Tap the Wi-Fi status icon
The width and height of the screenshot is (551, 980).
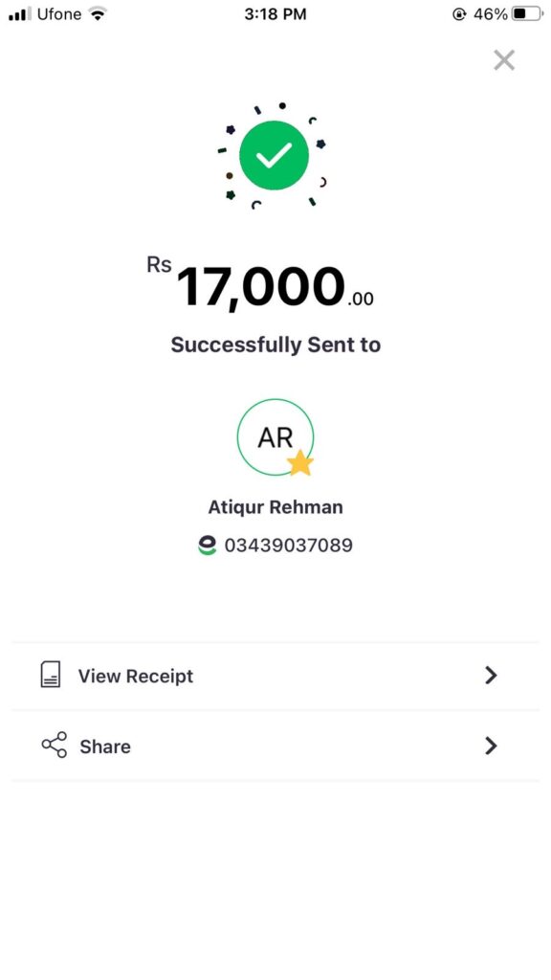(x=98, y=13)
